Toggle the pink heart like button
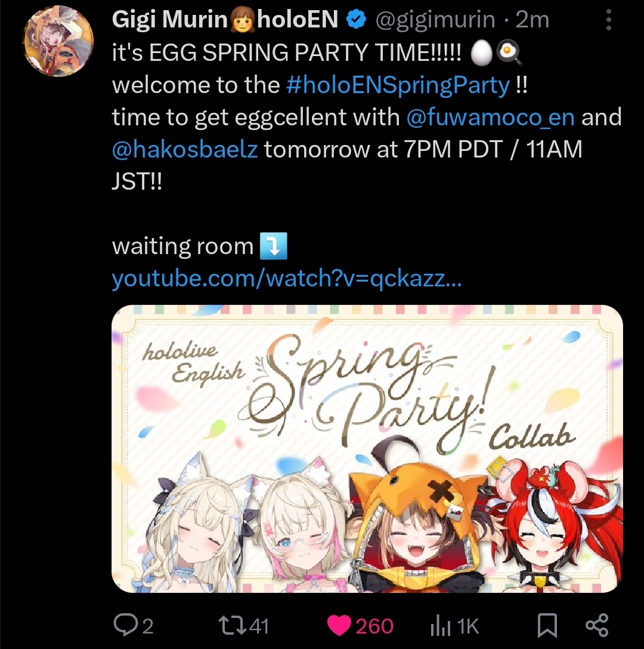 pyautogui.click(x=339, y=625)
